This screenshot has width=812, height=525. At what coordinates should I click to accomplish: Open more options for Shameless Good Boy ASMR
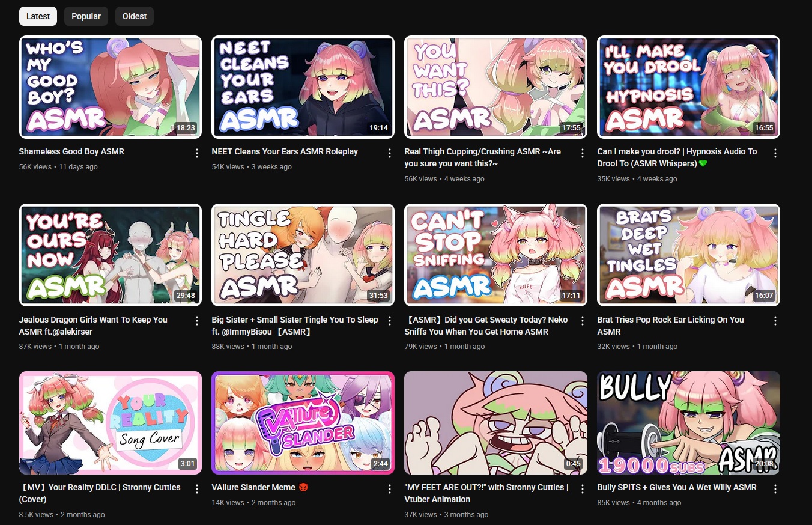[197, 153]
